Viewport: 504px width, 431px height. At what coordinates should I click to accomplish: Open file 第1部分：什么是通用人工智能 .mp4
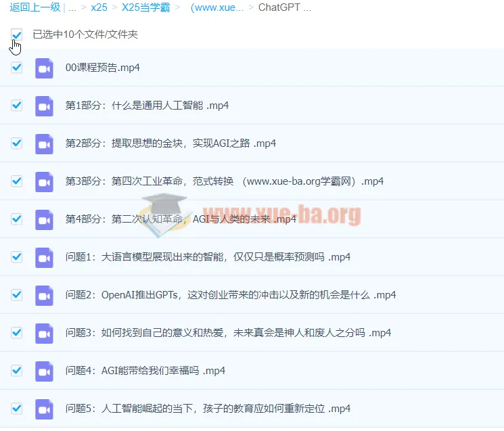147,106
